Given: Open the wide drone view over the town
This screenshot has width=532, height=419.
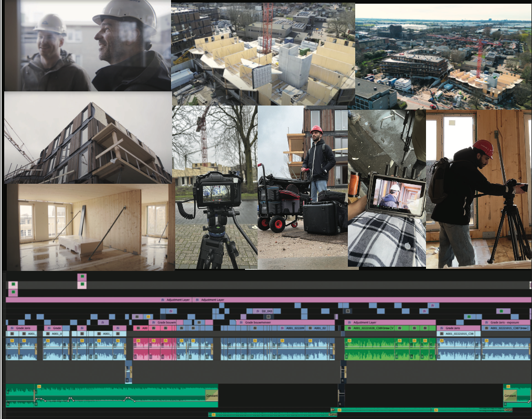Looking at the screenshot, I should (x=443, y=57).
